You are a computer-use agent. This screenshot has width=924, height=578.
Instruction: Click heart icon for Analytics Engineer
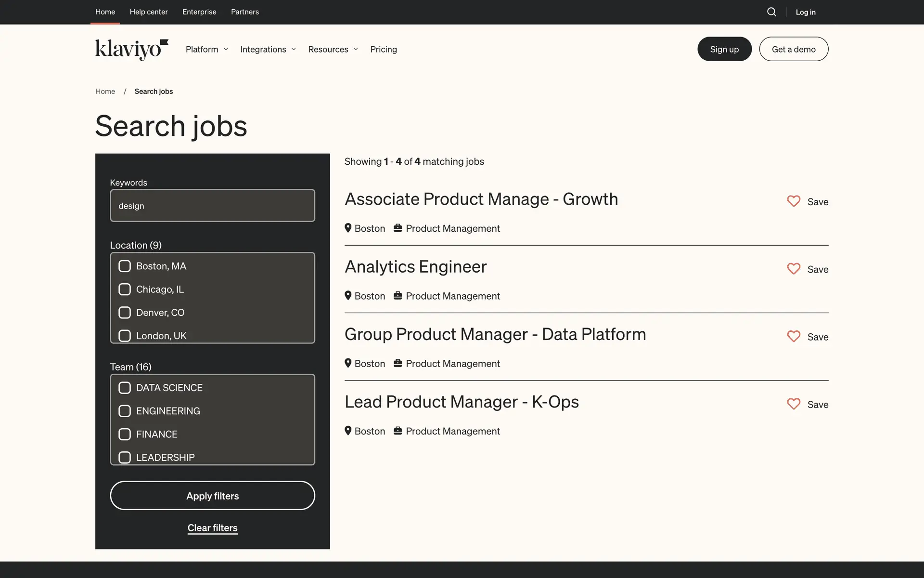794,269
